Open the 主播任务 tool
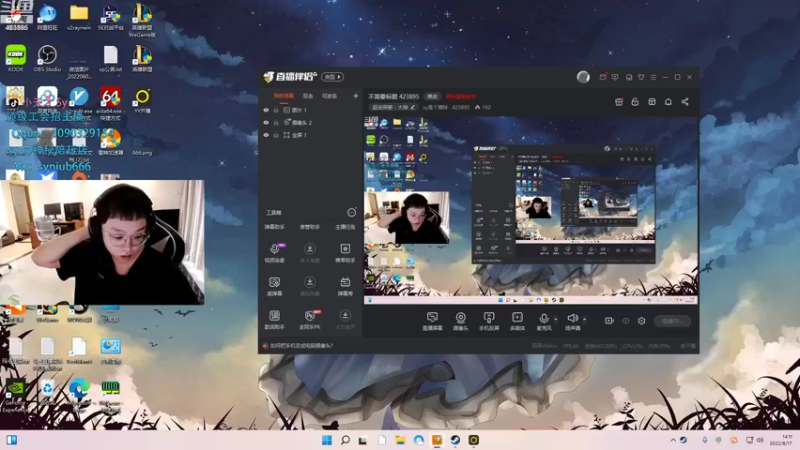The width and height of the screenshot is (800, 450). point(345,227)
